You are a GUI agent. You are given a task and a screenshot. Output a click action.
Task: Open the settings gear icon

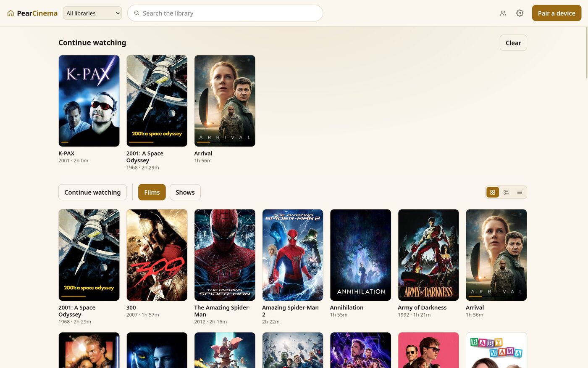(520, 13)
